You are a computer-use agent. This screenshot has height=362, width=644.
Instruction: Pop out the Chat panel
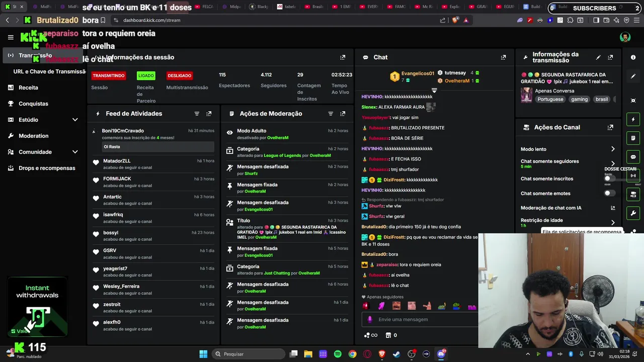click(503, 57)
